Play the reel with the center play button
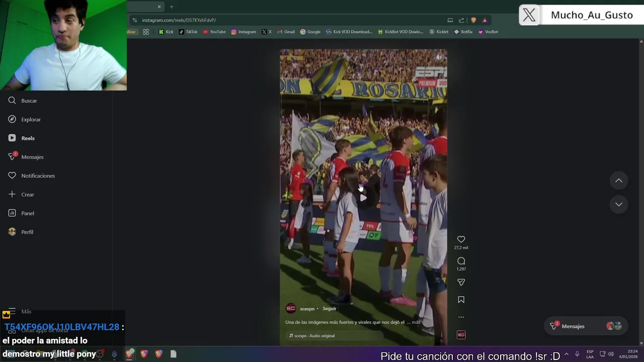This screenshot has height=362, width=644. [363, 198]
